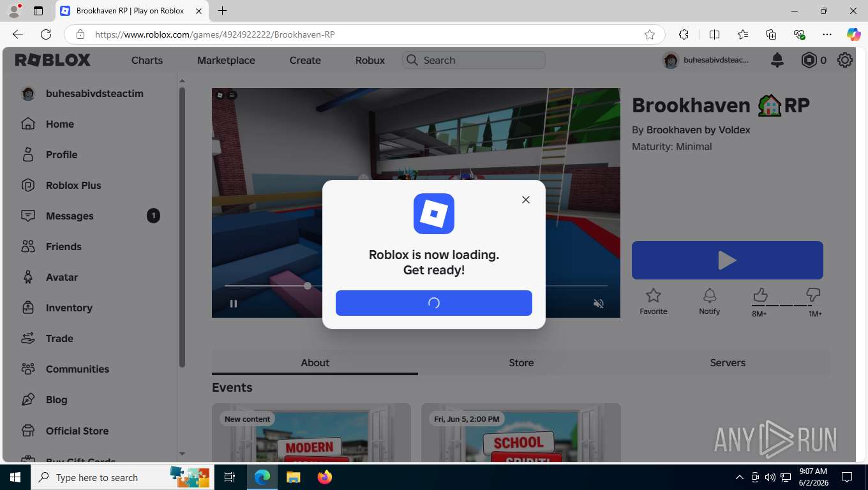
Task: Switch to the Servers tab
Action: [728, 362]
